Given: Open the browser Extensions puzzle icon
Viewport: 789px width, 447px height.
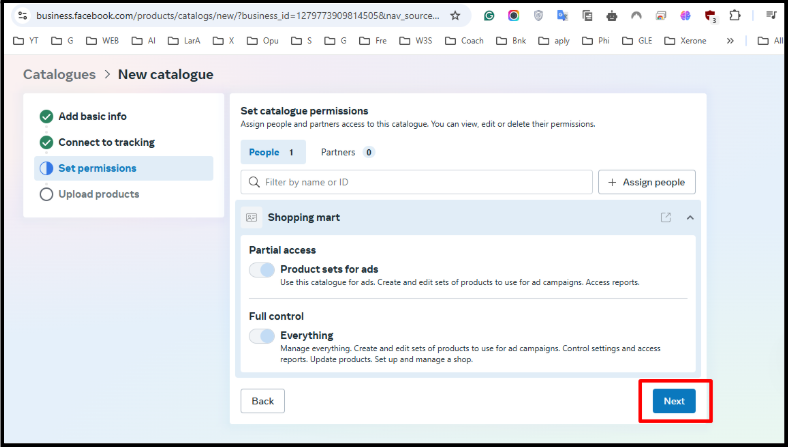Looking at the screenshot, I should [x=737, y=16].
